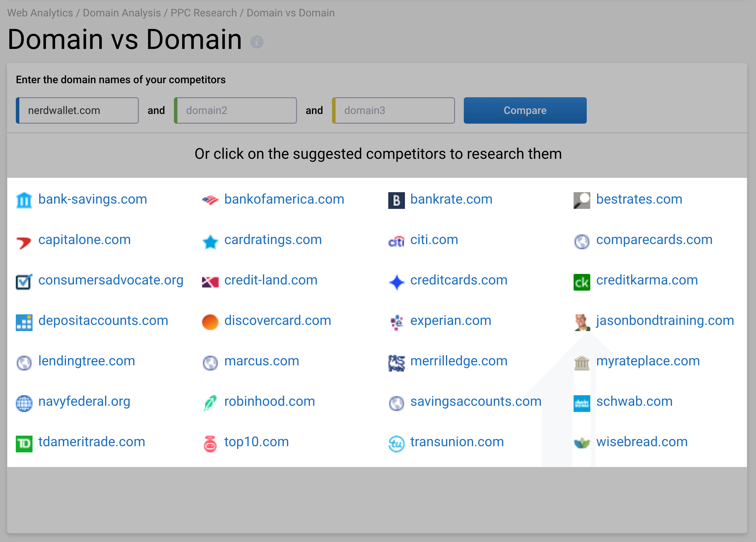Click the Experian dots logo icon

(x=396, y=322)
